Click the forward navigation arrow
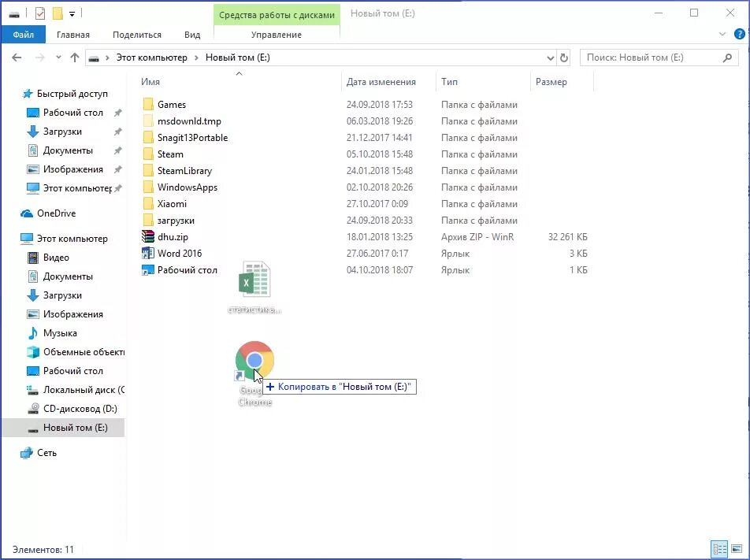Screen dimensions: 750x560 (39, 57)
